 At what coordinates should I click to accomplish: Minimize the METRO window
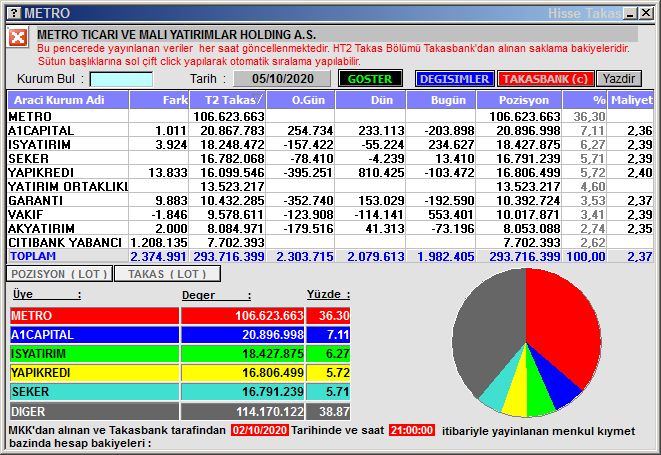[x=630, y=13]
